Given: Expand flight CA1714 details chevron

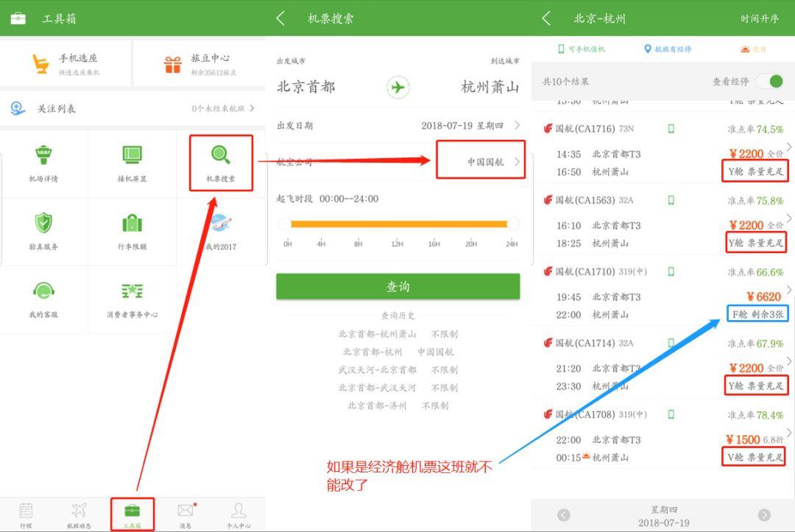Looking at the screenshot, I should (789, 361).
